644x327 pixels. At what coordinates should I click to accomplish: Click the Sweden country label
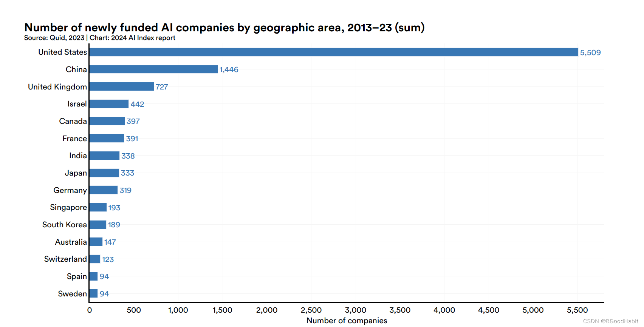(x=73, y=294)
